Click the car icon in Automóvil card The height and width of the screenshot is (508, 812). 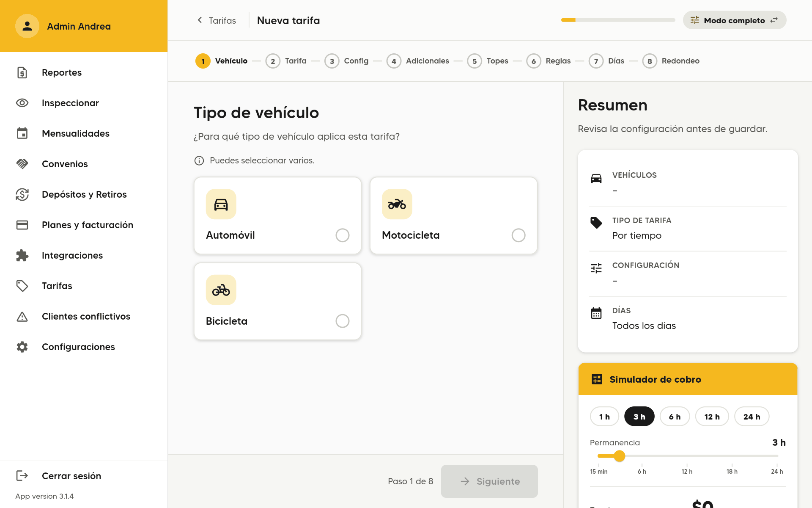[221, 204]
